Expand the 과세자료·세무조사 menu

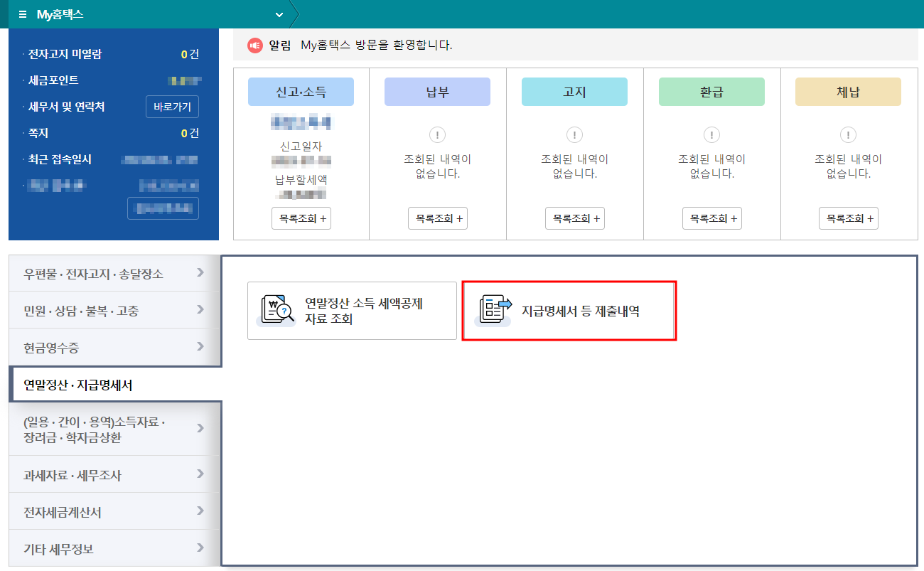[114, 474]
